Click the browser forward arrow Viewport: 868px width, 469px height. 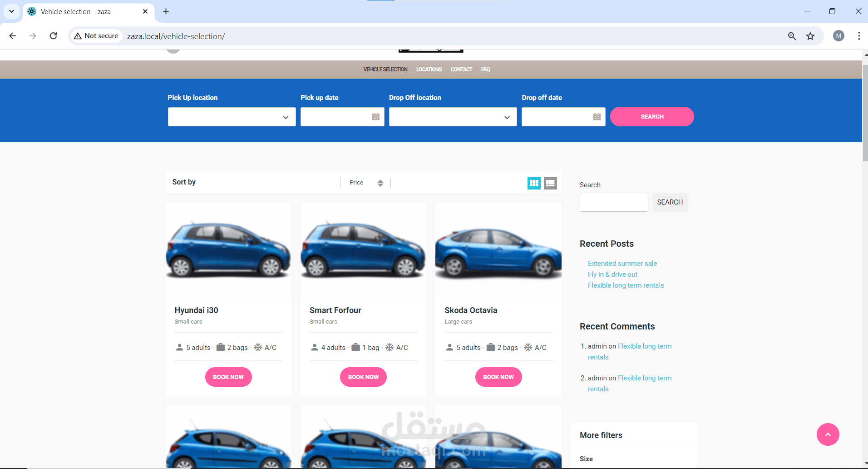click(33, 36)
